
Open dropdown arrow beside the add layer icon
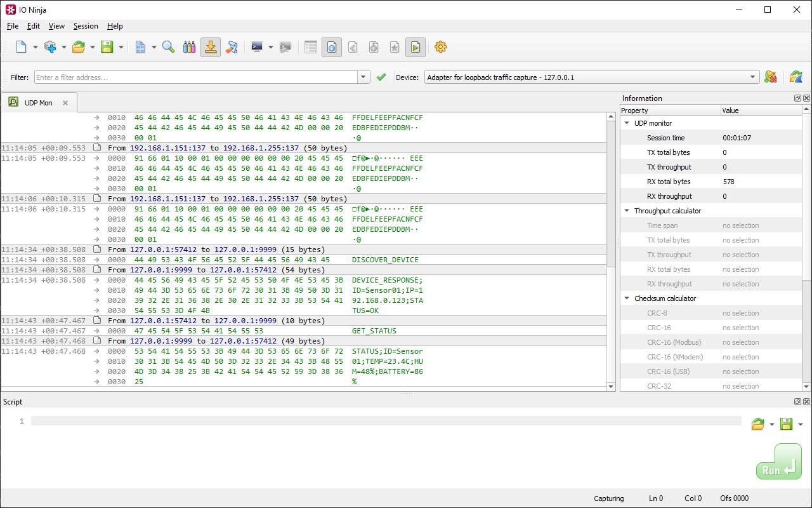(x=63, y=47)
